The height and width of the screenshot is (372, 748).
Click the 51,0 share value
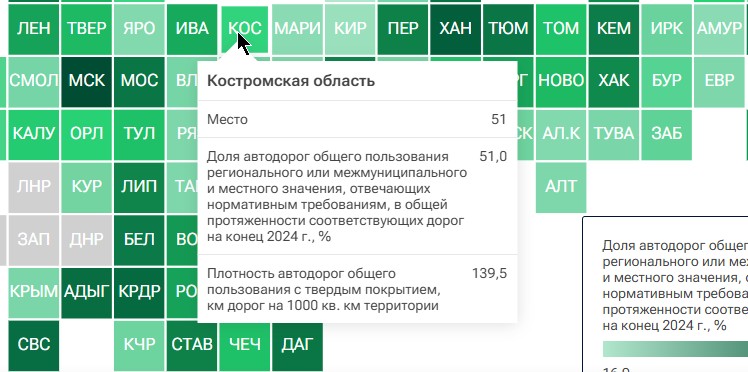click(493, 156)
